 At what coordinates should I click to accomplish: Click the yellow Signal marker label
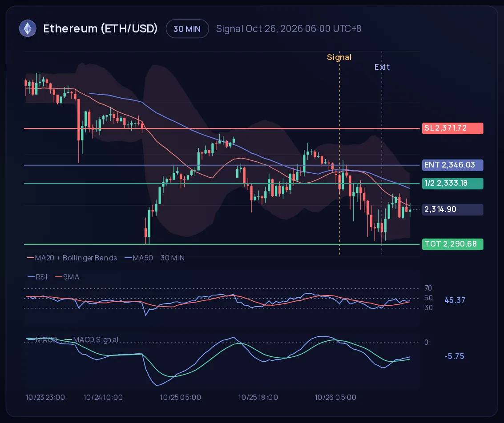point(339,57)
